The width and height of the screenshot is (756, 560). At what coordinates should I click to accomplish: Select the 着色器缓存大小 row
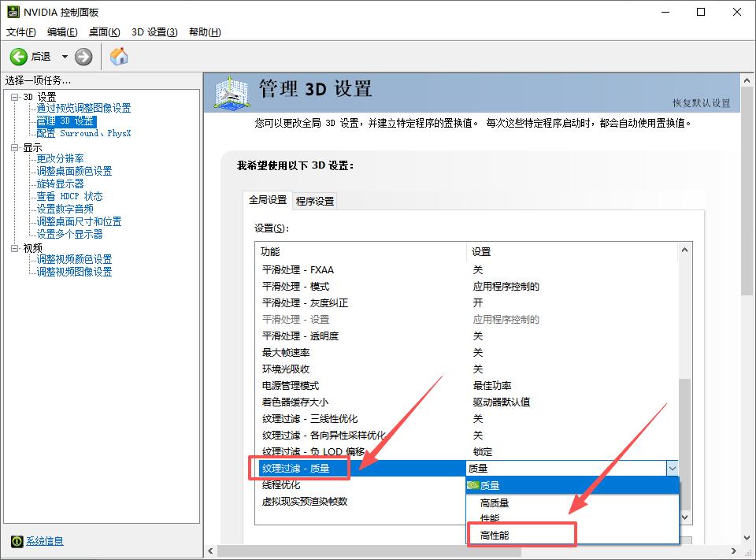tap(466, 402)
